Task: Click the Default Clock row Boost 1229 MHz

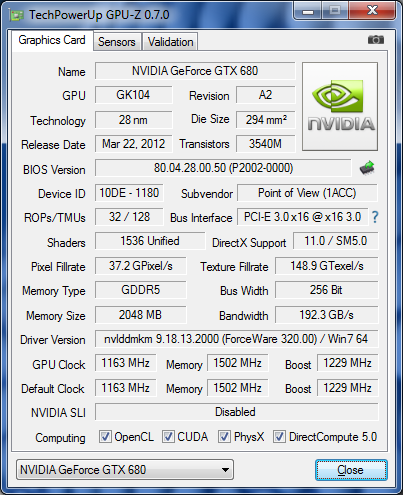Action: coord(347,388)
